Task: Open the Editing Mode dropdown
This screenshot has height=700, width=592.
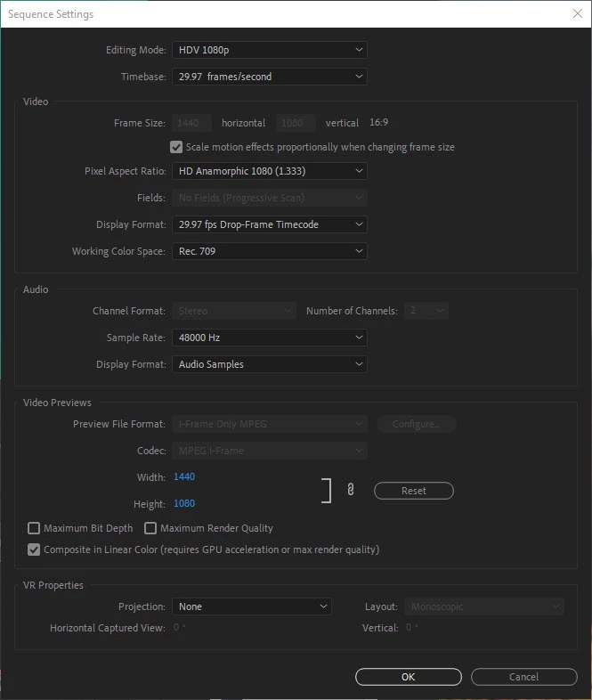Action: pos(270,50)
